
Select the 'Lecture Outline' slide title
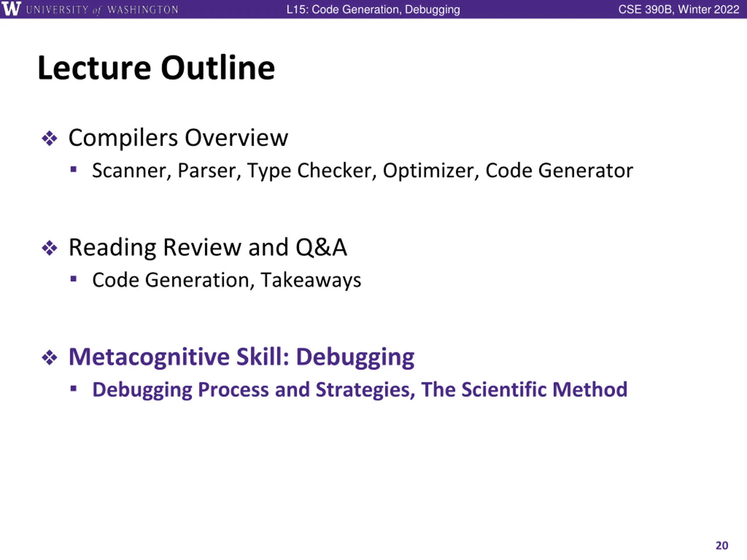[x=156, y=68]
